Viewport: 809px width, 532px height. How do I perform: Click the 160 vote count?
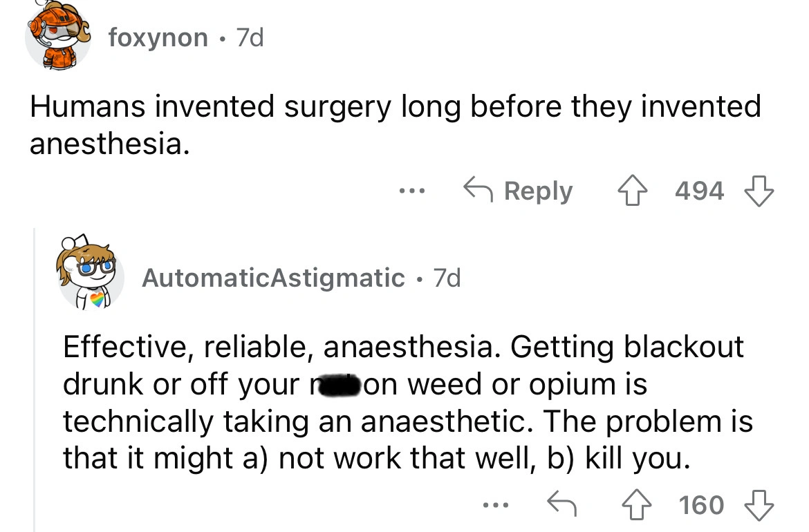(700, 505)
